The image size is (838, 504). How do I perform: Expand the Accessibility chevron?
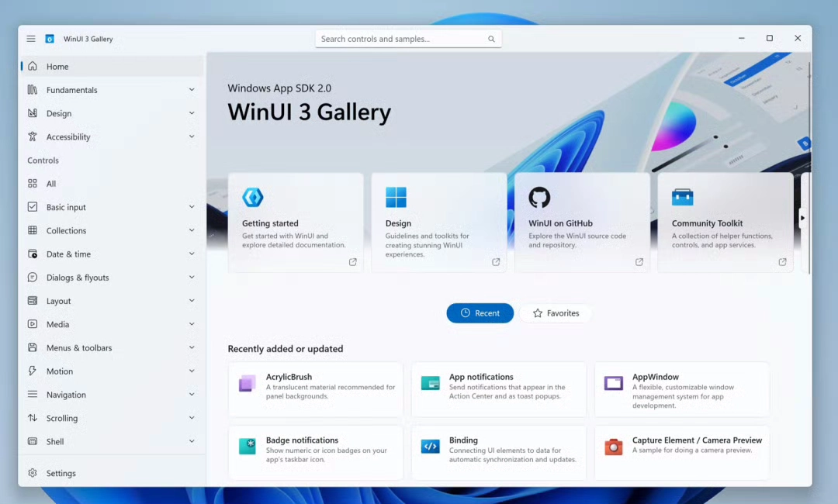tap(192, 136)
